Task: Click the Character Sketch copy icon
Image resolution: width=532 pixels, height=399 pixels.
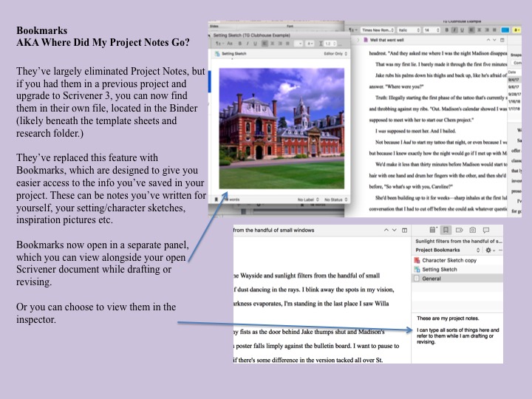Action: (x=417, y=260)
